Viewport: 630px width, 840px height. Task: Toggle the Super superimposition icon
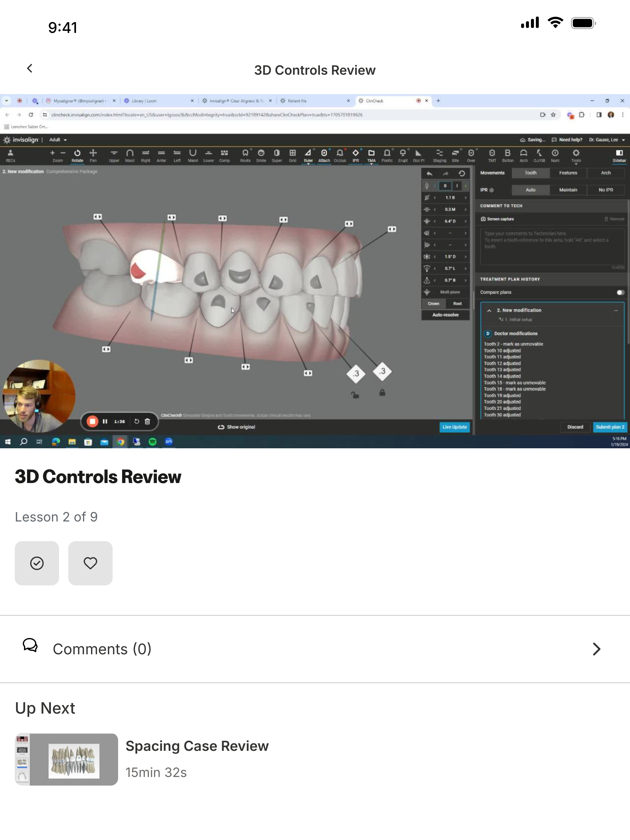[277, 155]
